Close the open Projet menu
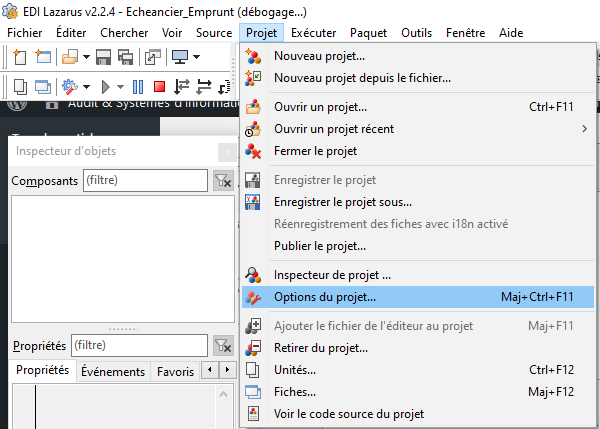Screen dimensions: 600x429 coord(261,33)
